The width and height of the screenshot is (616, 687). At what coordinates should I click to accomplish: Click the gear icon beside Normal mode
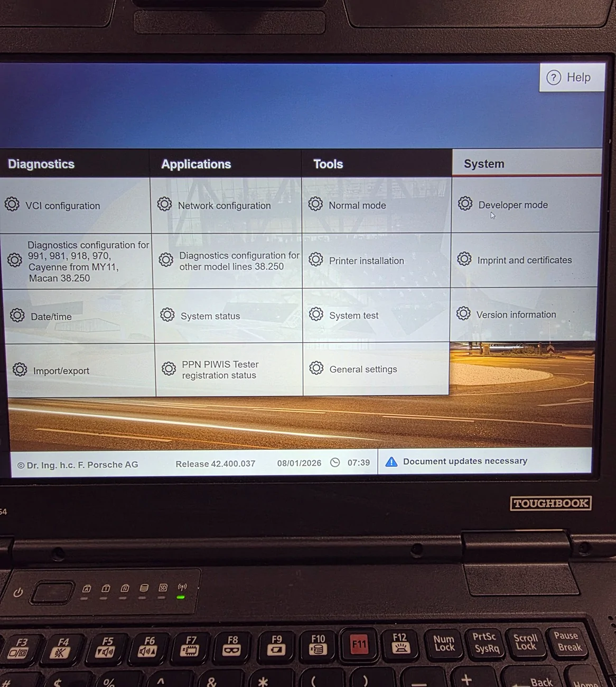[315, 204]
